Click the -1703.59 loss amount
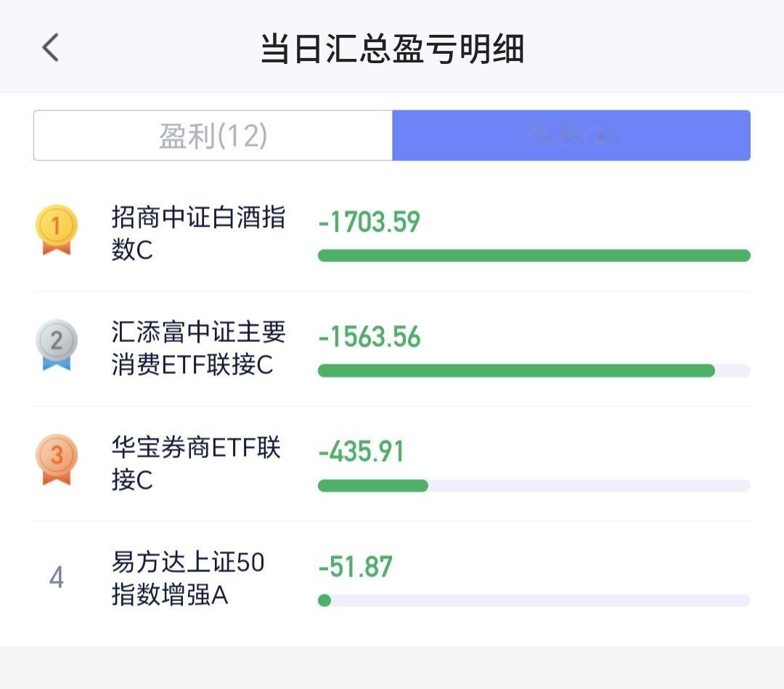 369,222
